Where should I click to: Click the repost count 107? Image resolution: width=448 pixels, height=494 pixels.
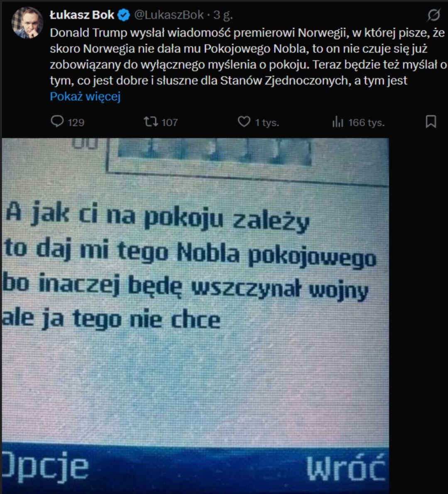(x=169, y=122)
